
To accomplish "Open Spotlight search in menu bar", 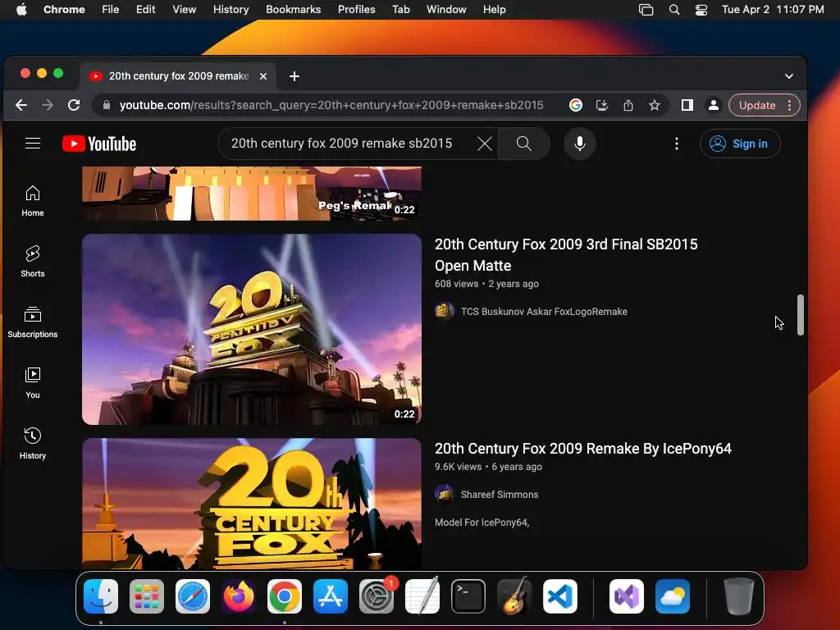I will click(x=674, y=10).
